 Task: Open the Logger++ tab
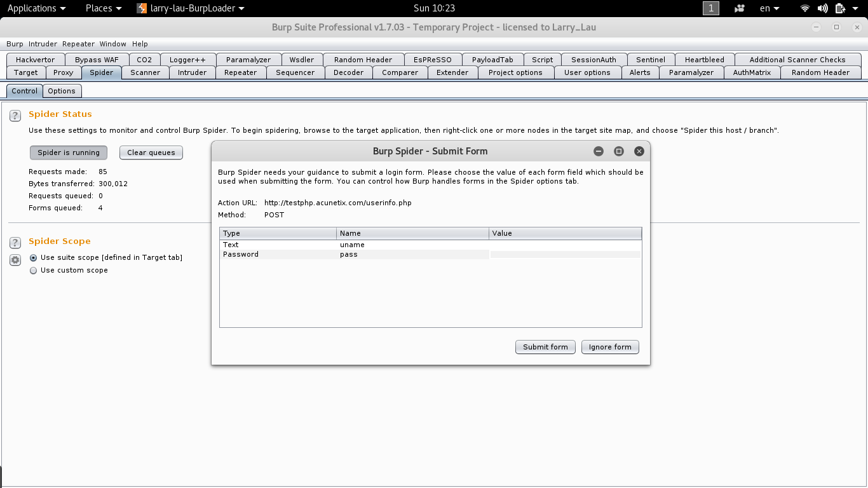188,60
